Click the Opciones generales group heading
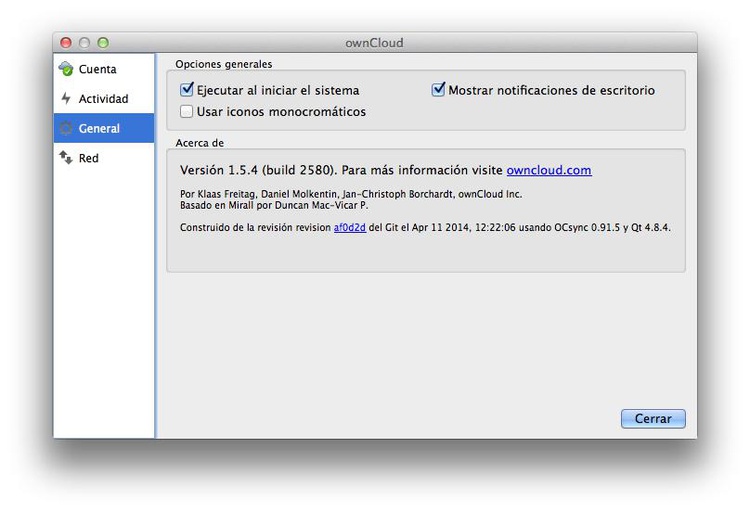This screenshot has width=750, height=512. 223,64
